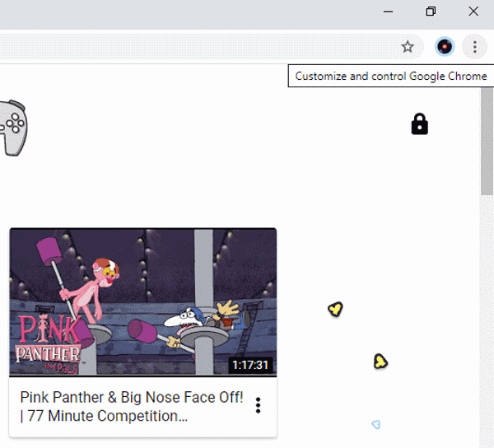
Task: Bookmark this page with the star icon
Action: click(x=408, y=47)
